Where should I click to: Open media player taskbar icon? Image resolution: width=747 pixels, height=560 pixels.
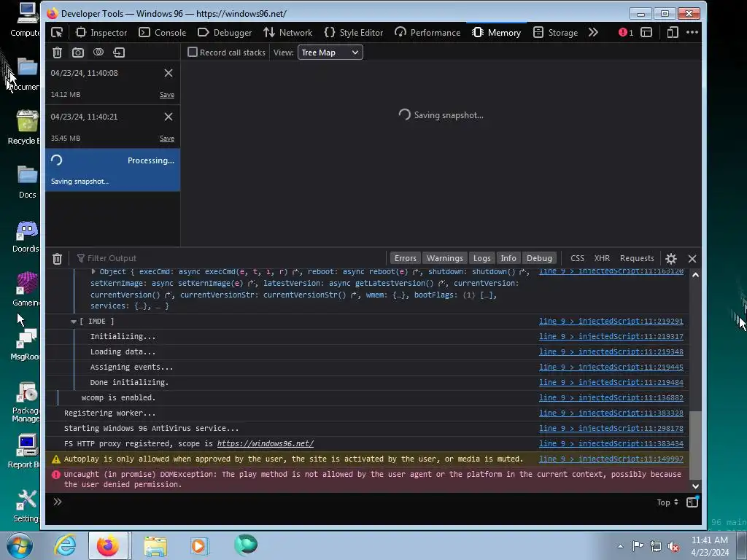199,545
